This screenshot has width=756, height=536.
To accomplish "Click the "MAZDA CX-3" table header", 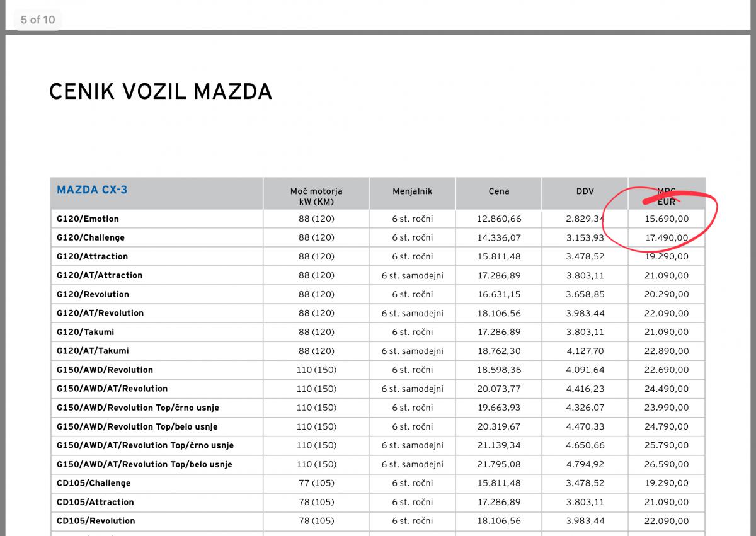I will 92,190.
